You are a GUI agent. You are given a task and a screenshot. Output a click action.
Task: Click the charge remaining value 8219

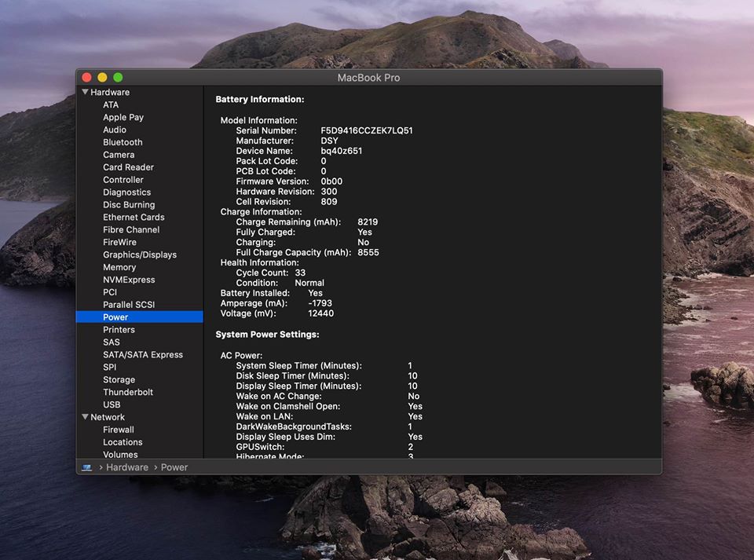pyautogui.click(x=368, y=222)
